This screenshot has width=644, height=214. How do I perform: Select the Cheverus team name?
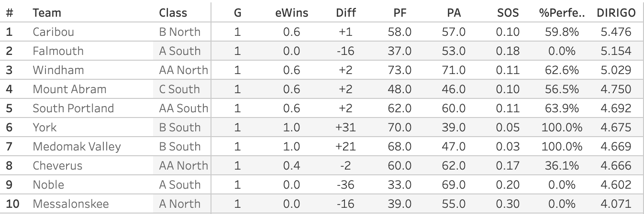point(57,166)
